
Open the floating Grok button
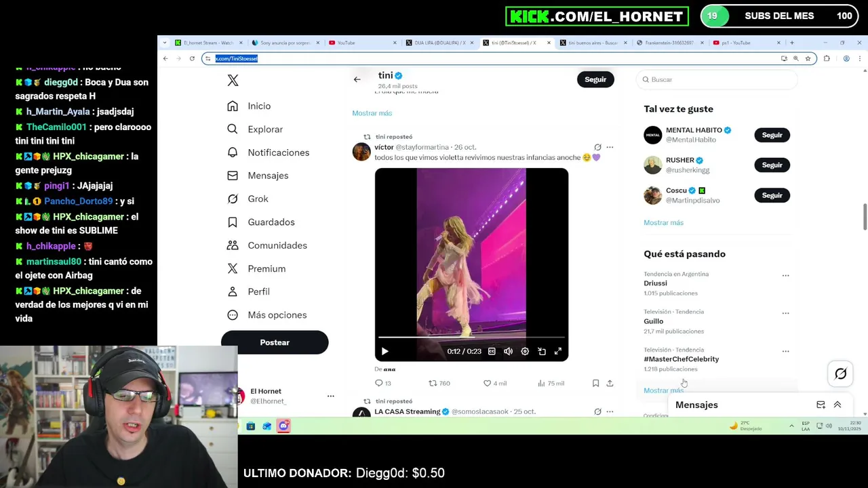(x=841, y=373)
